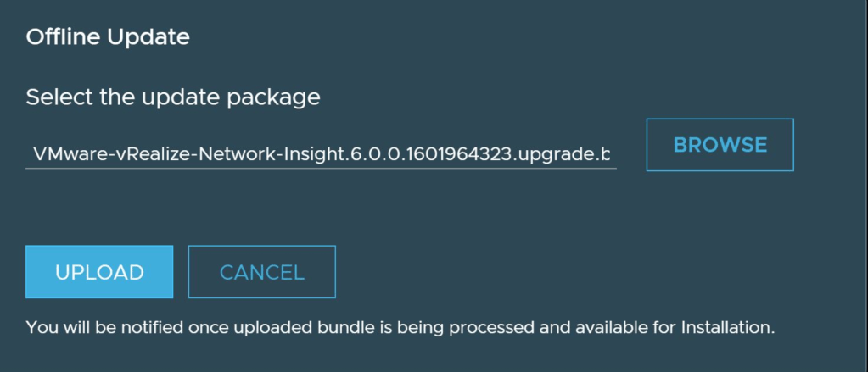The image size is (868, 372).
Task: Browse for a different update package
Action: pyautogui.click(x=720, y=145)
